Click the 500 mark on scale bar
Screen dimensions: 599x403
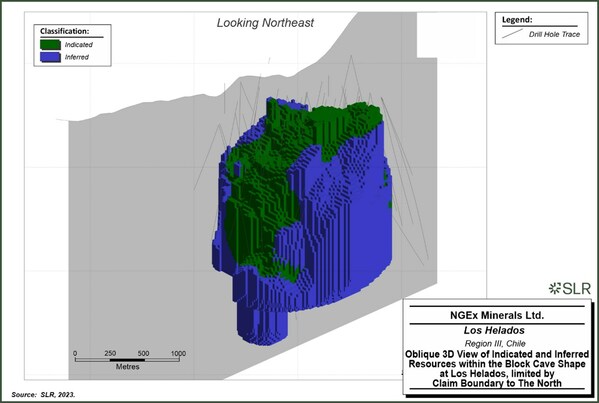click(x=143, y=353)
